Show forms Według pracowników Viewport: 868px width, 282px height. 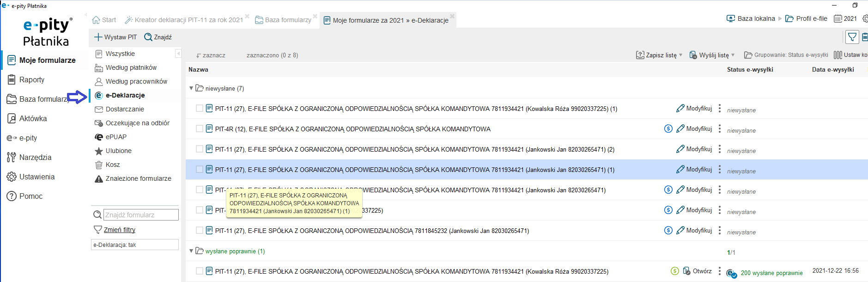click(131, 81)
